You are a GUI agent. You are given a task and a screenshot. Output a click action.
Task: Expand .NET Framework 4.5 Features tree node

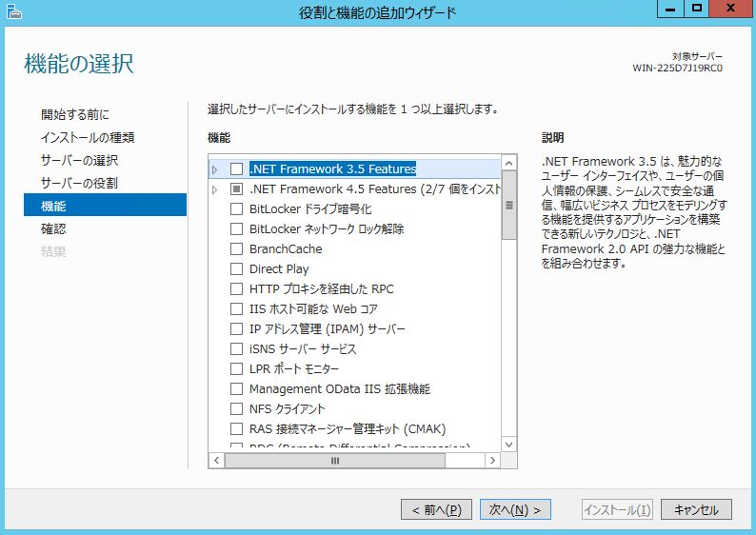point(215,189)
